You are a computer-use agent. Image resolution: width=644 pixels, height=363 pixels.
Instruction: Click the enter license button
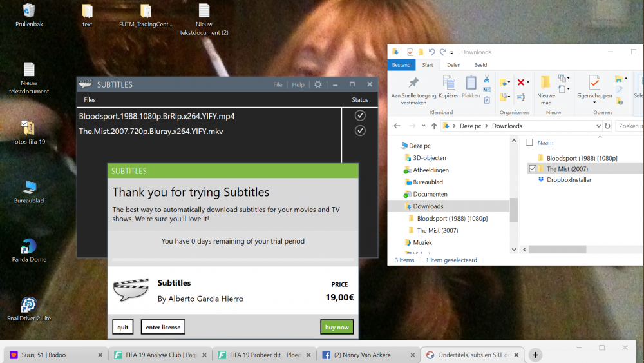coord(163,327)
